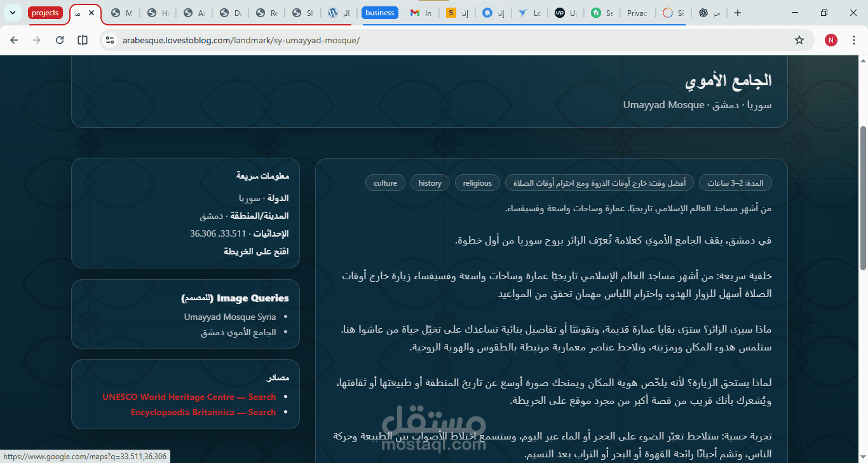
Task: Close the active browser tab
Action: tap(92, 13)
